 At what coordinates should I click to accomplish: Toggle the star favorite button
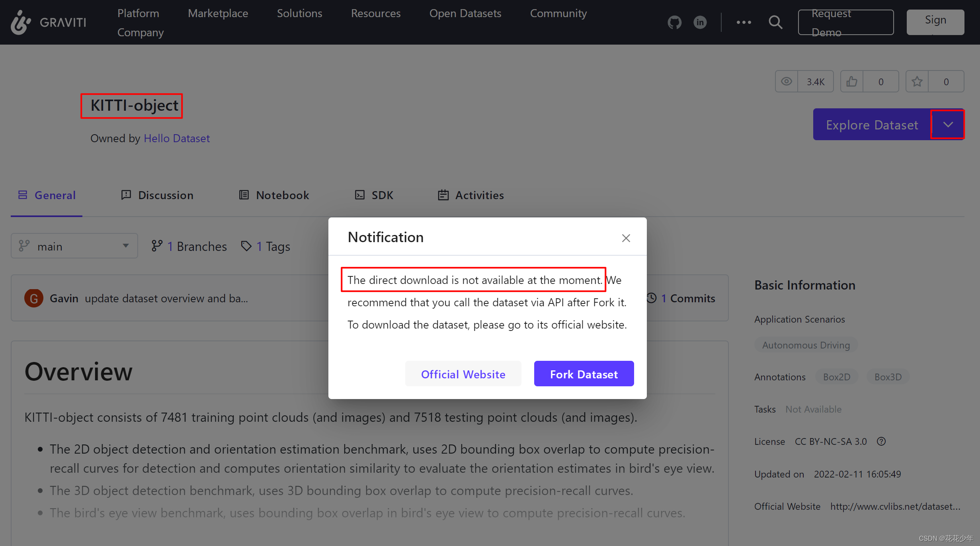pos(917,82)
